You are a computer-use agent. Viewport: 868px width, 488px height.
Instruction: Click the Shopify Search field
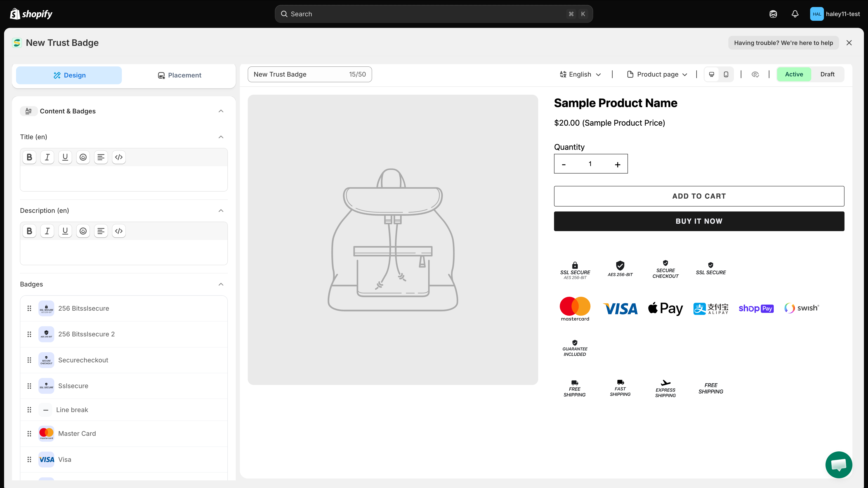(x=434, y=14)
